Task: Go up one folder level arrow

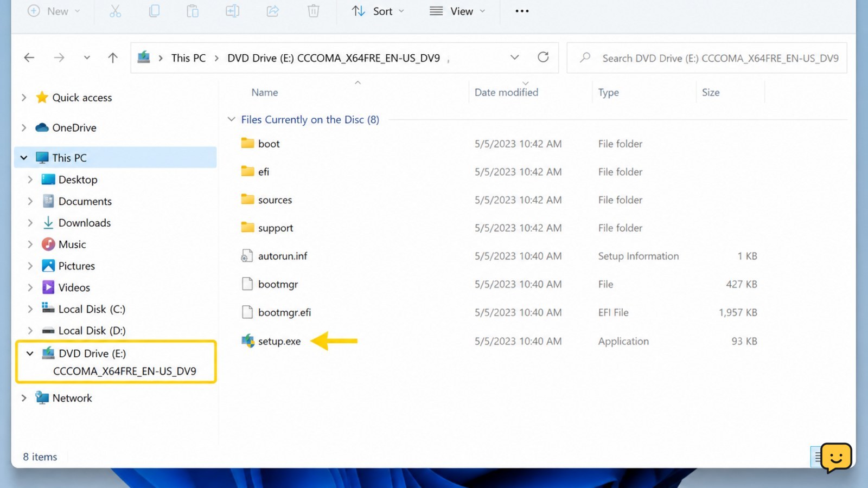Action: click(113, 57)
